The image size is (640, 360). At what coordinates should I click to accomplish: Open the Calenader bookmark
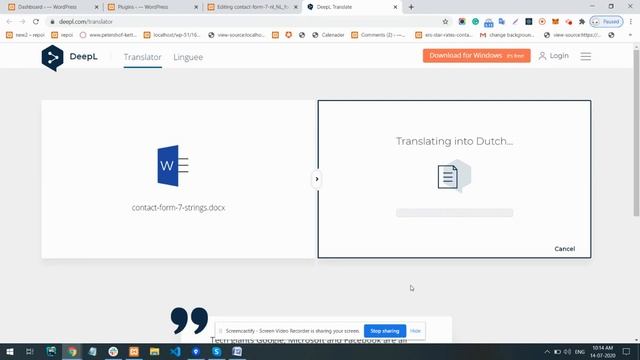pos(328,35)
